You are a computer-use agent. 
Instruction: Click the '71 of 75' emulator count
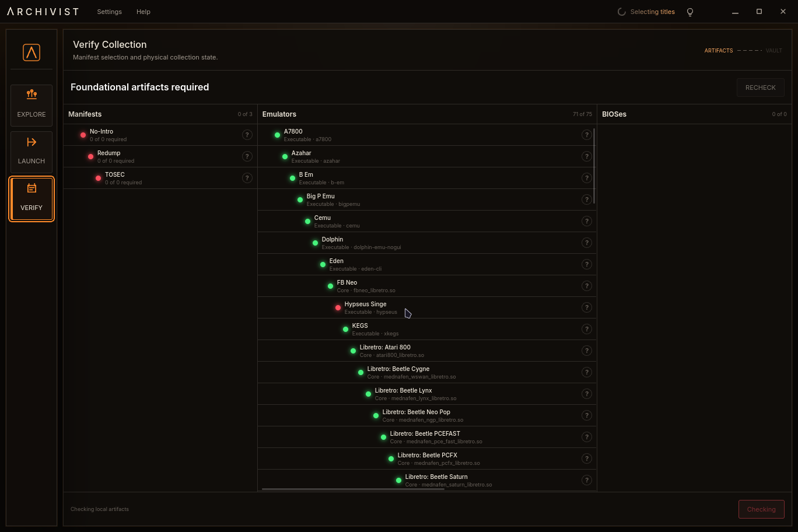[x=582, y=114]
